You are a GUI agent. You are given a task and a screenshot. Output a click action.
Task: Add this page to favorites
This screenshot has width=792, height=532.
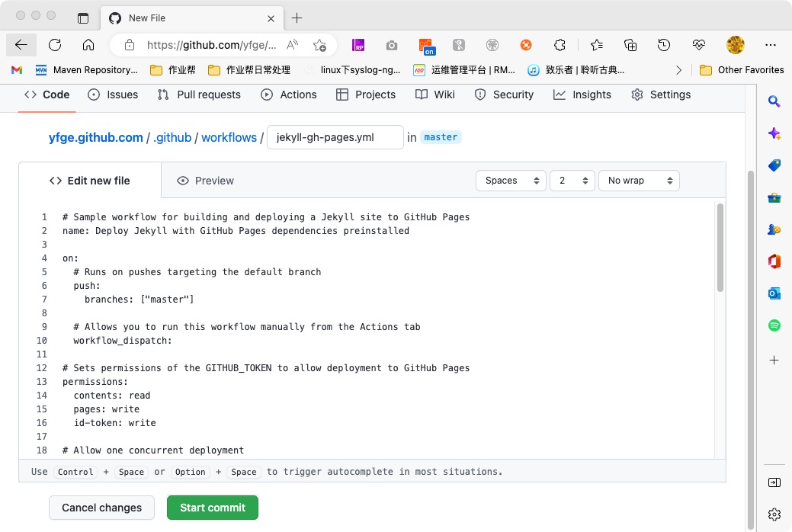(x=319, y=45)
